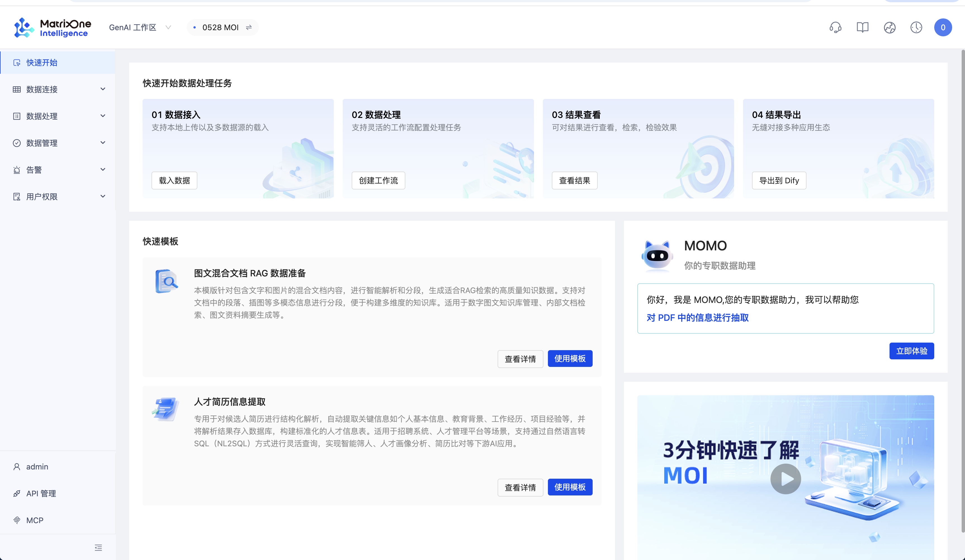
Task: Collapse the sidebar with the bottom-left icon
Action: [x=98, y=547]
